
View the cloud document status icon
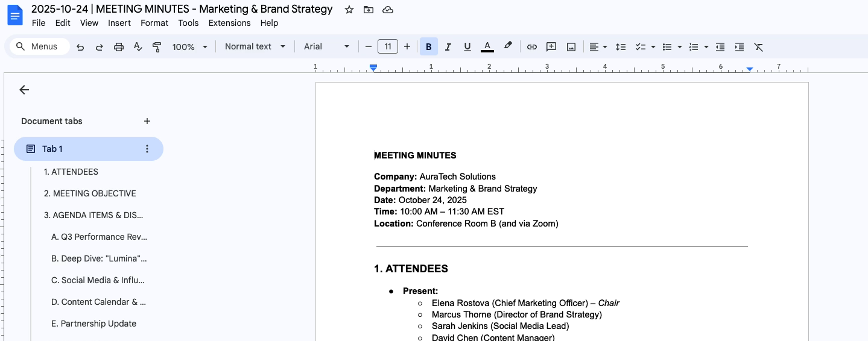(x=388, y=10)
